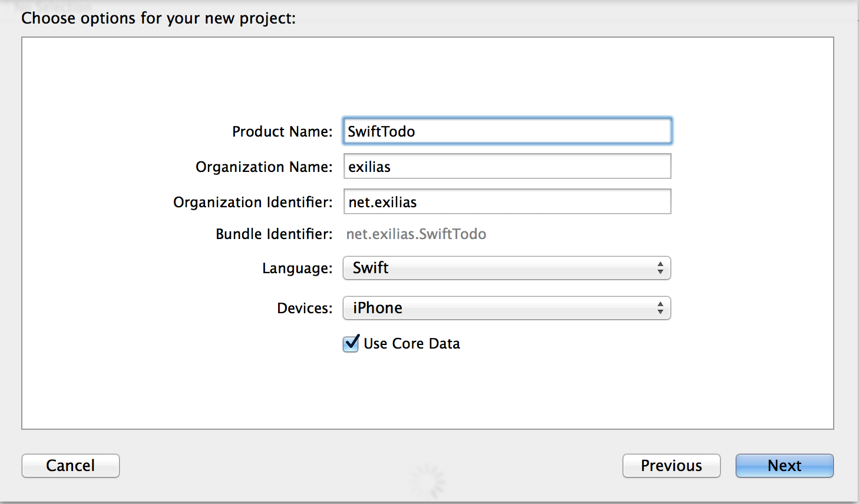Click the loading spinner at the bottom
This screenshot has width=859, height=504.
(428, 480)
